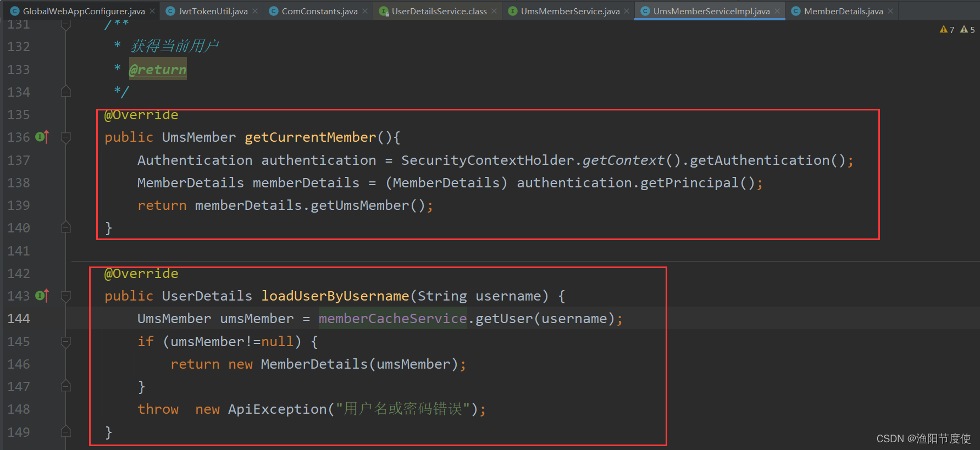Click getUser(username) method call
The image size is (980, 450).
(x=545, y=319)
